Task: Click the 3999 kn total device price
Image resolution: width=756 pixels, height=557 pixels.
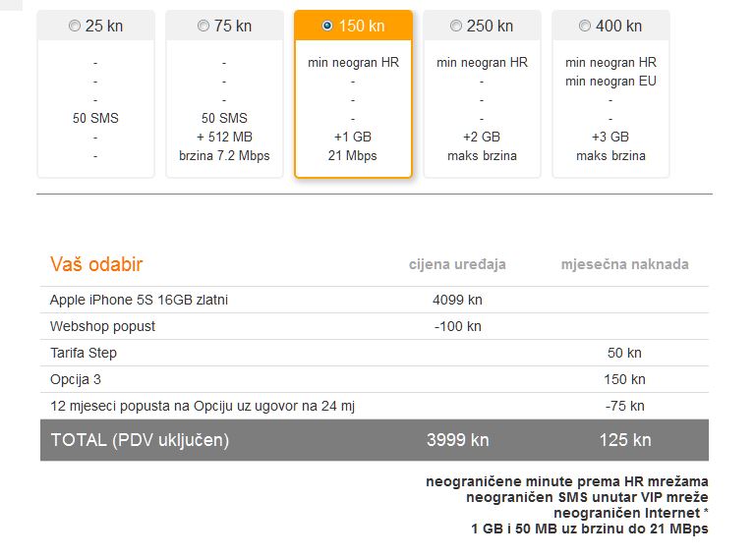Action: pos(457,440)
